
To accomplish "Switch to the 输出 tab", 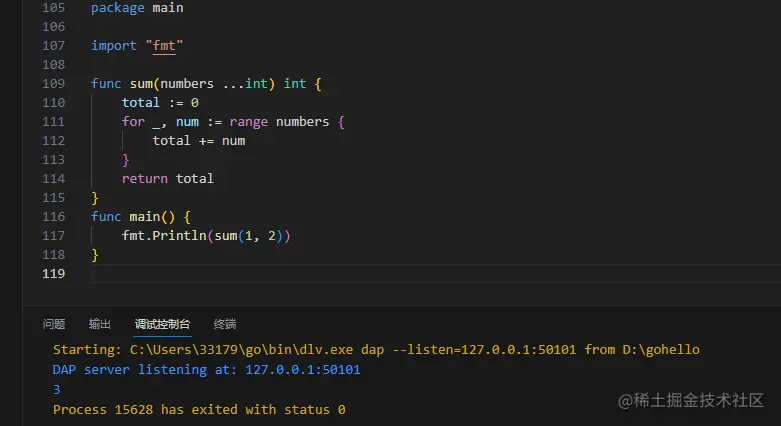I will pyautogui.click(x=100, y=324).
